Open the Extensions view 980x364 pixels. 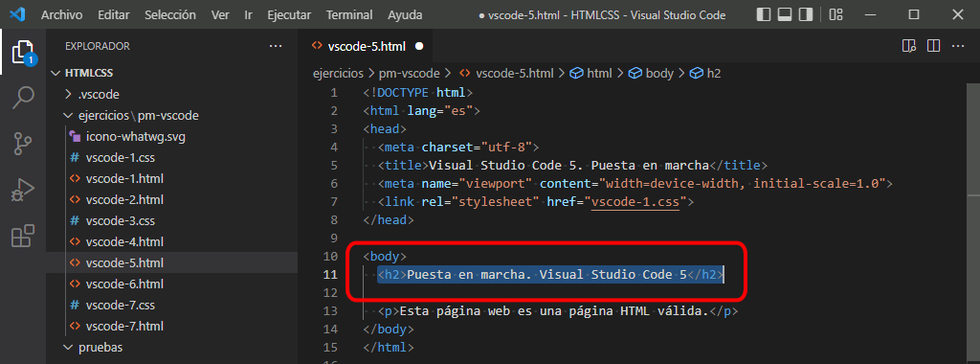click(x=23, y=237)
